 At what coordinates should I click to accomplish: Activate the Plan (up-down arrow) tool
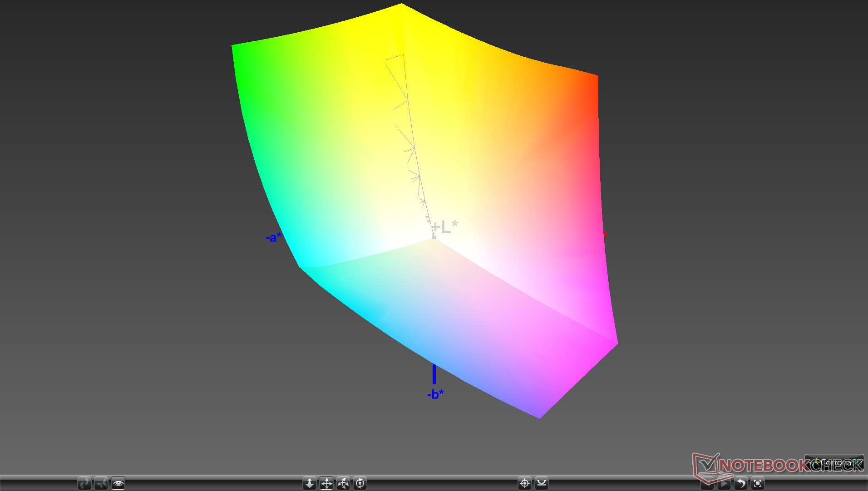click(310, 483)
